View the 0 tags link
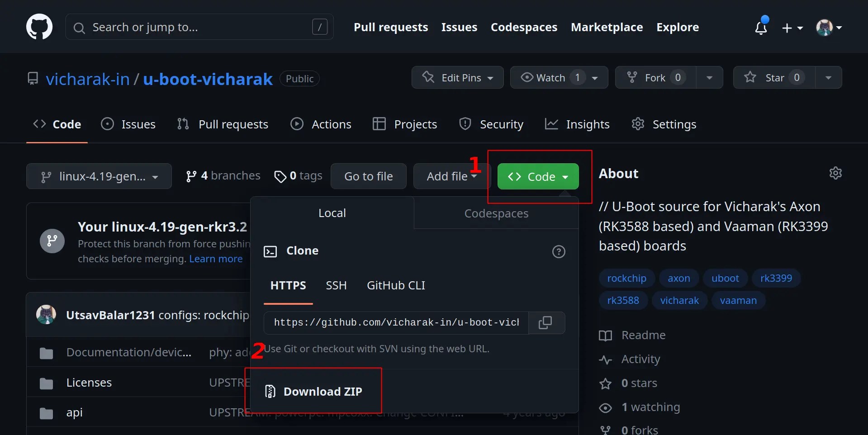Image resolution: width=868 pixels, height=435 pixels. click(299, 176)
